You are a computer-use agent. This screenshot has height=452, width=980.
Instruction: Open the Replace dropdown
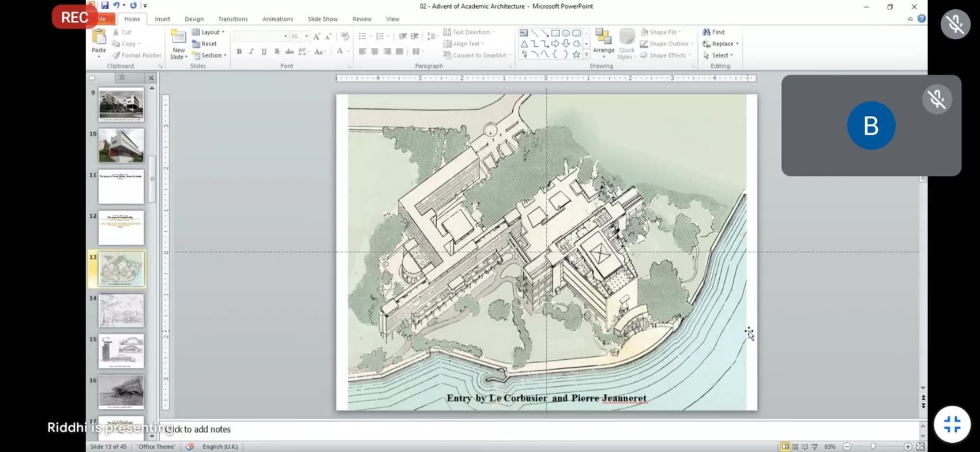click(x=720, y=44)
